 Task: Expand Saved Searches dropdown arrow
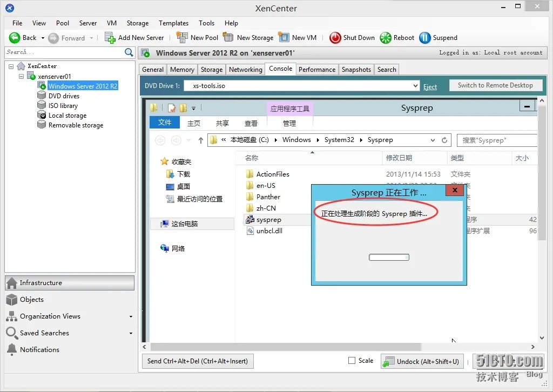[x=131, y=333]
